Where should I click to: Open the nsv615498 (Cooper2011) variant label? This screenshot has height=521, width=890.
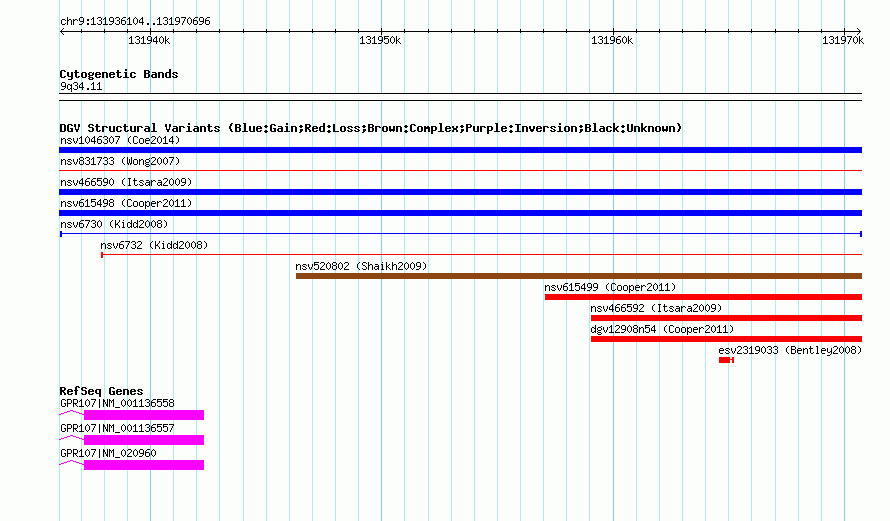click(126, 203)
